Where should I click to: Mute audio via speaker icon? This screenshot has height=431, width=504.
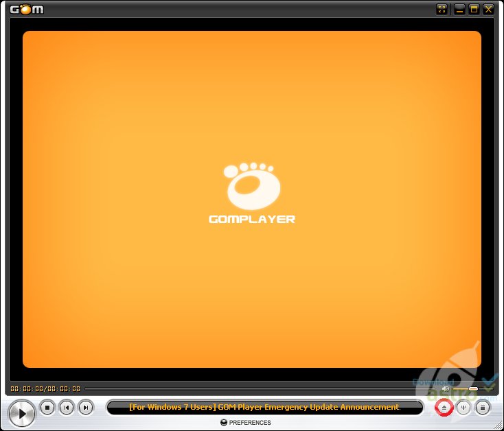445,389
